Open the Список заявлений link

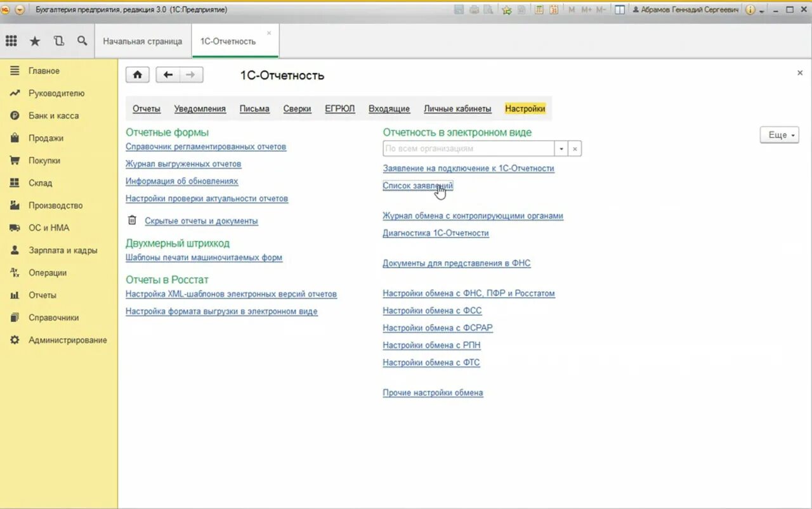tap(418, 186)
